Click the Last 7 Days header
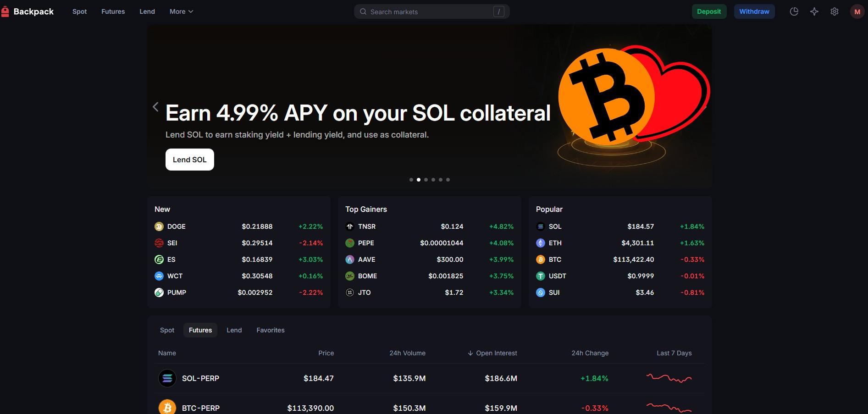 674,353
